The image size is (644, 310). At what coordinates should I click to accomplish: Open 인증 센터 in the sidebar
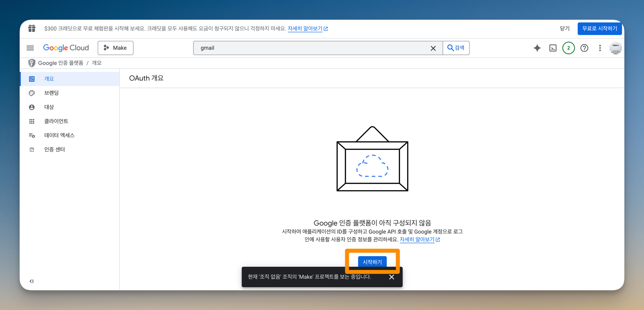point(70,149)
